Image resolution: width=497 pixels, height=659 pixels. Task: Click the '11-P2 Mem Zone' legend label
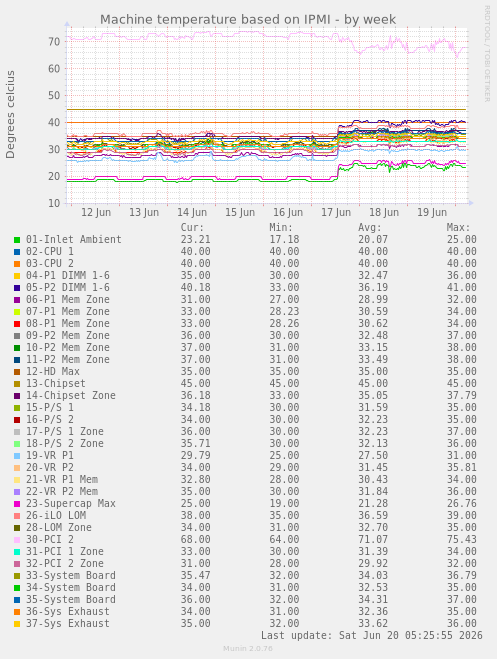point(68,359)
